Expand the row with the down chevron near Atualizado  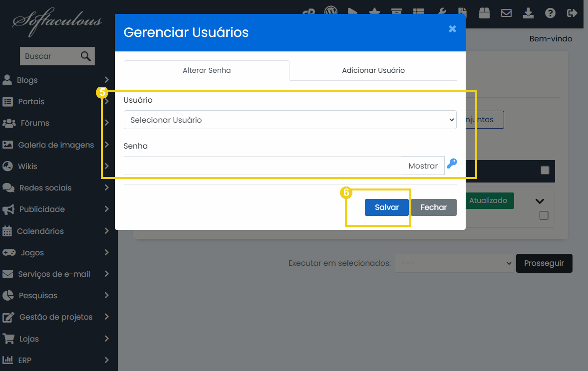point(540,201)
